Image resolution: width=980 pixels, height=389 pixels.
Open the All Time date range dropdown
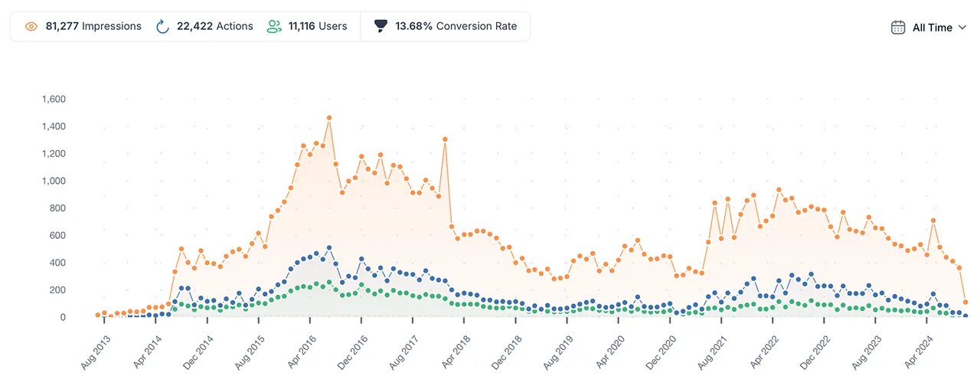pos(929,28)
